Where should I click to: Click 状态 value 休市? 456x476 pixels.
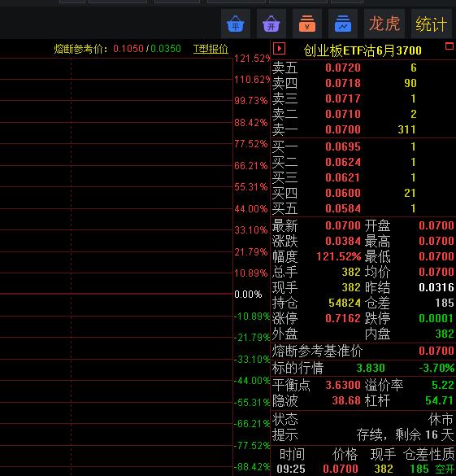(441, 420)
